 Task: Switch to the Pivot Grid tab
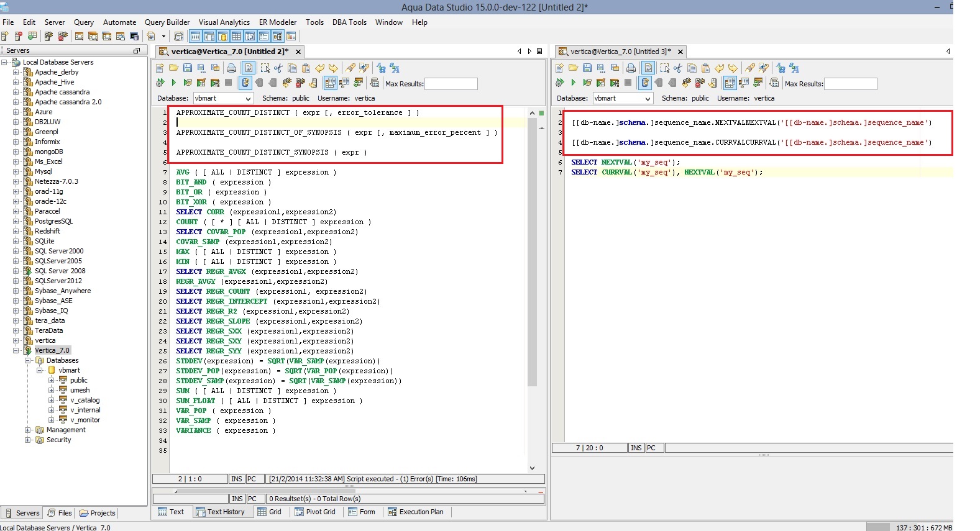(x=315, y=512)
